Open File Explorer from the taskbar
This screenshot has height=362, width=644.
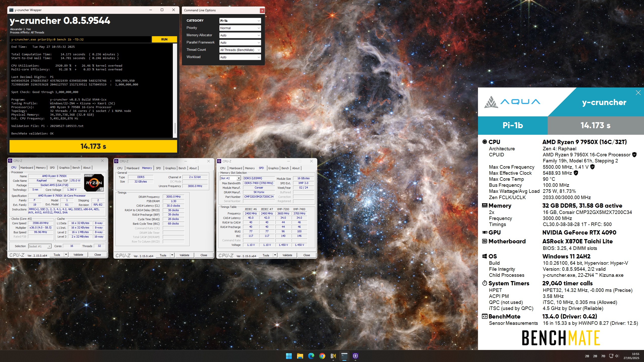pyautogui.click(x=300, y=356)
